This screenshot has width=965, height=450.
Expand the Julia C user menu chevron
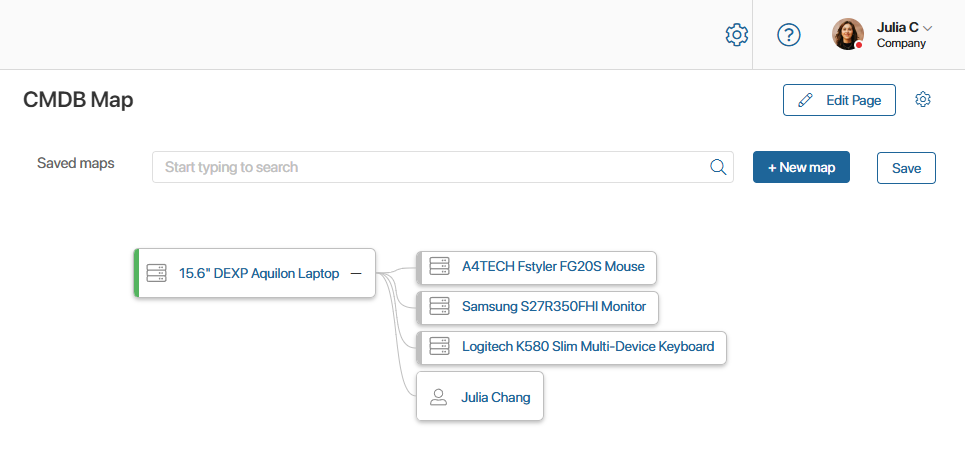click(928, 28)
